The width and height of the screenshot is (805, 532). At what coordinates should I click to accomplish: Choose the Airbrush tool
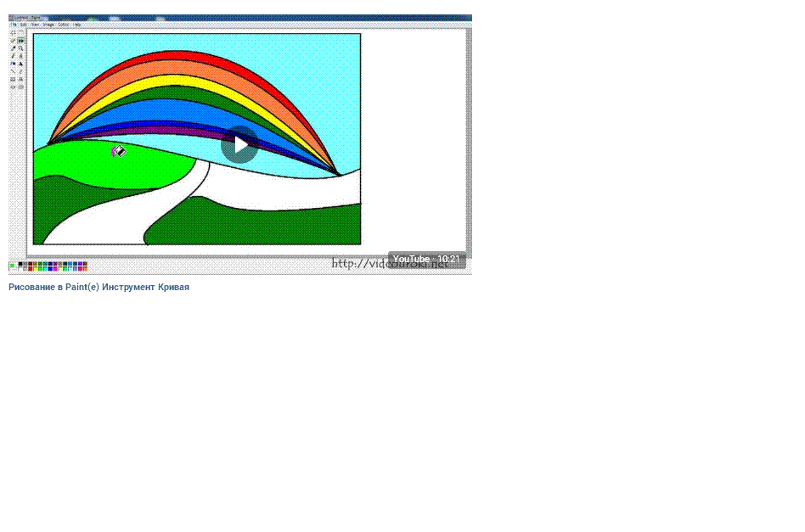pyautogui.click(x=13, y=64)
